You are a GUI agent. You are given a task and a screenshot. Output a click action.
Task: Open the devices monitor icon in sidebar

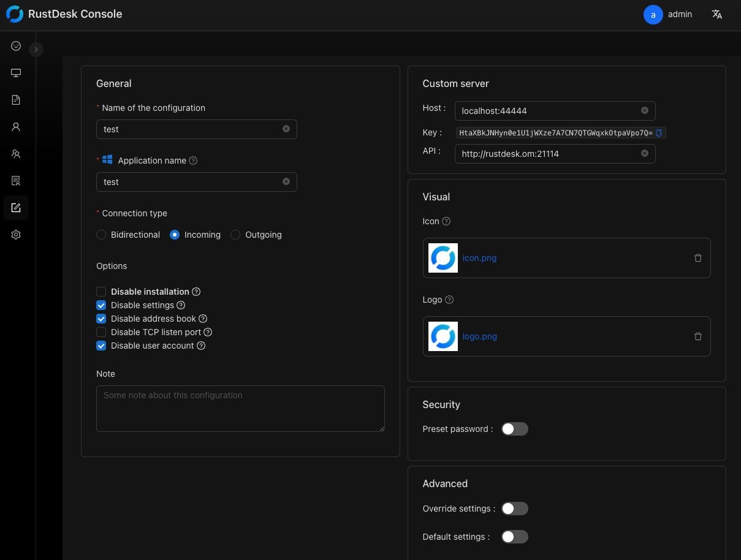point(16,73)
